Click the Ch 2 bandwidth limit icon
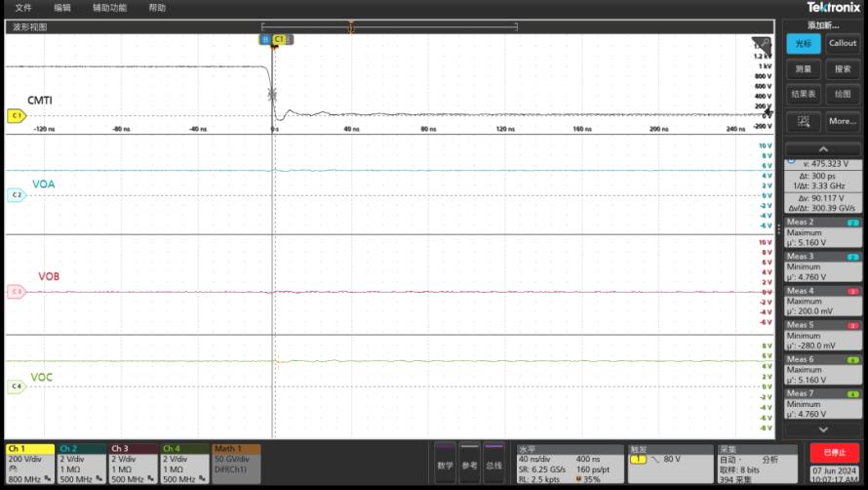 (x=99, y=478)
